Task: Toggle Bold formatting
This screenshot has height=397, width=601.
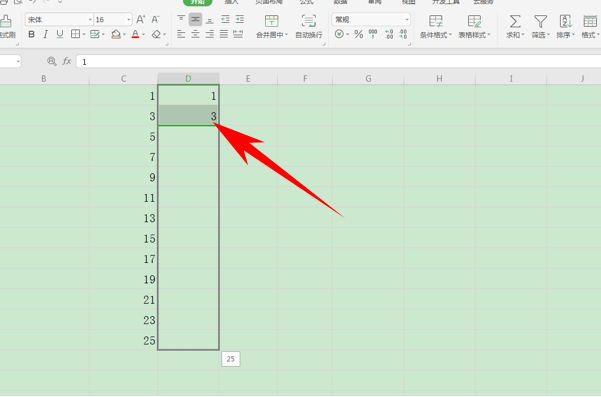Action: click(x=31, y=34)
